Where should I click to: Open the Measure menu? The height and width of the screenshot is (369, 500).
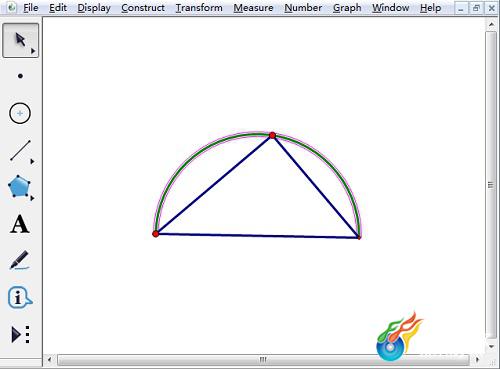[x=253, y=8]
